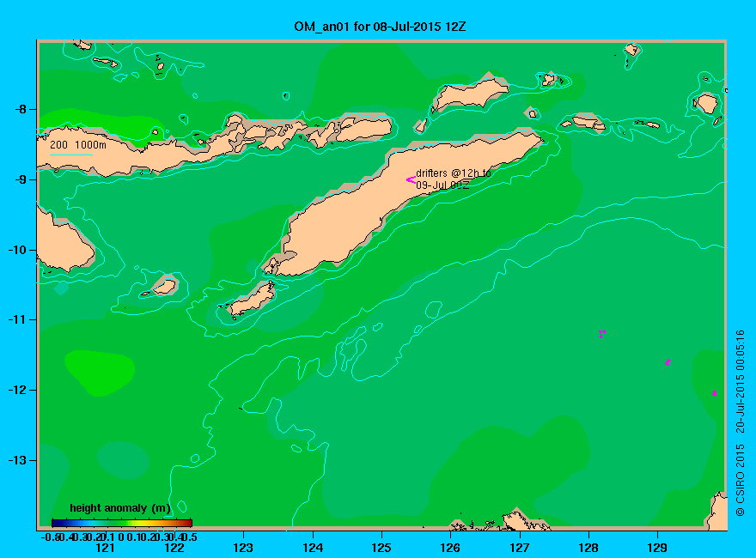The height and width of the screenshot is (558, 756).
Task: Click the '200 1000m' contour legend label
Action: (78, 144)
